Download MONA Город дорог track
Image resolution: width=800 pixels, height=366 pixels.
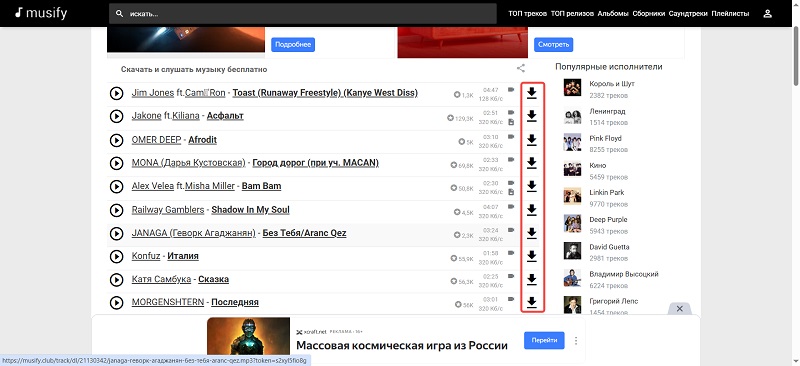point(532,163)
